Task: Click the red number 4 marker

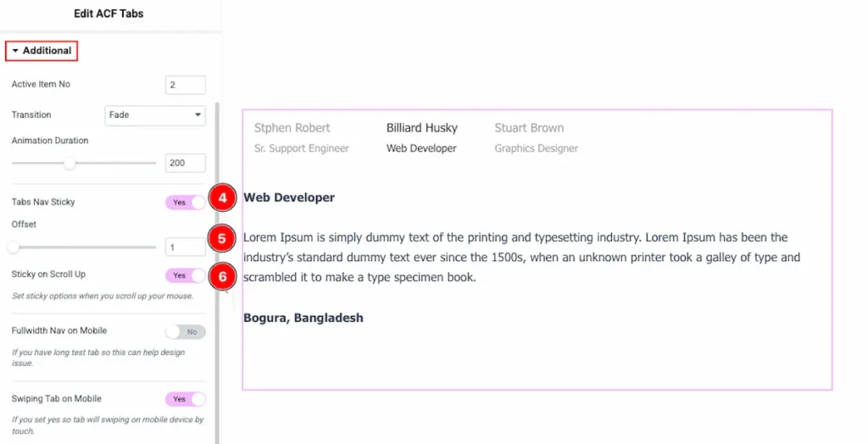Action: click(x=221, y=199)
